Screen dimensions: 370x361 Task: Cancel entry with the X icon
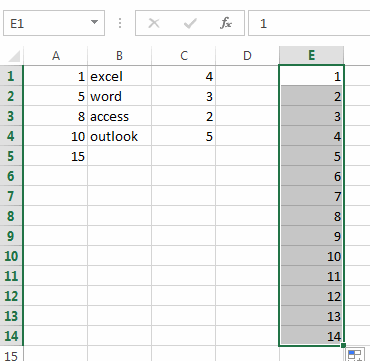click(154, 23)
